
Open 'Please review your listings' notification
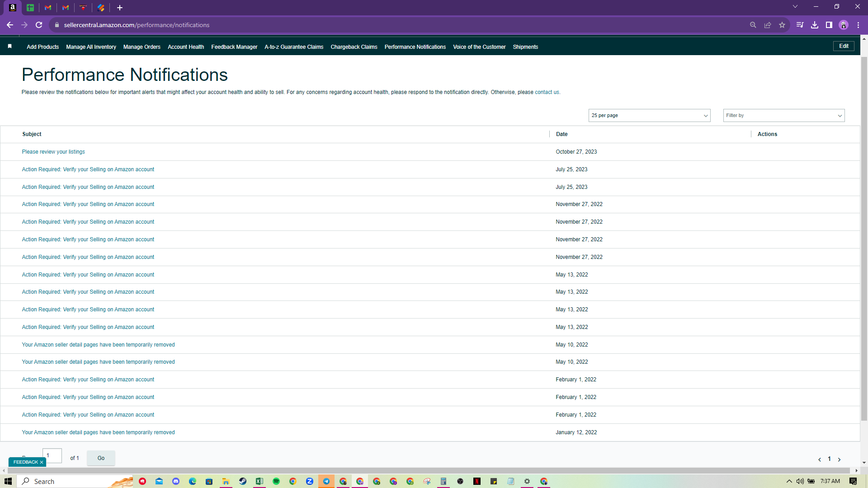tap(53, 152)
